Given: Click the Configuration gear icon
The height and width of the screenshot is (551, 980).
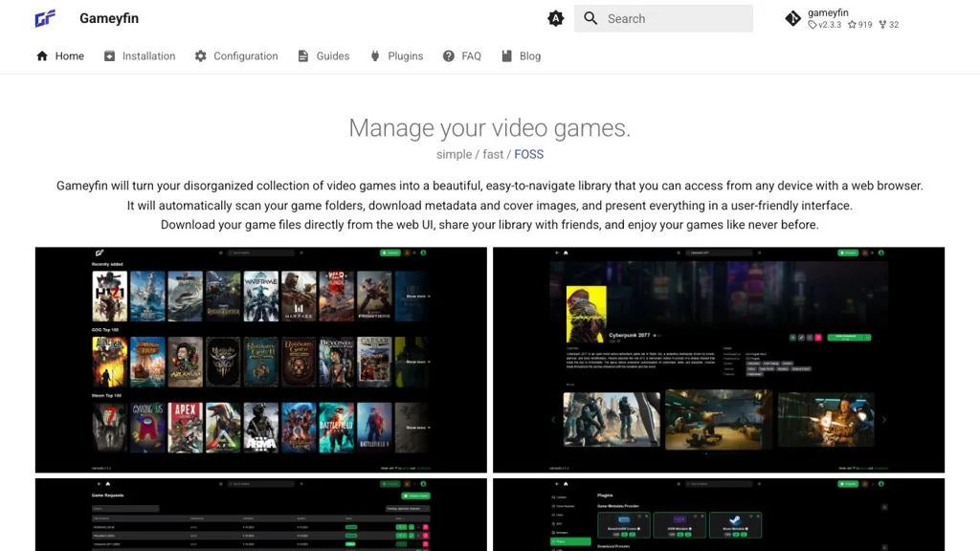Looking at the screenshot, I should click(200, 55).
